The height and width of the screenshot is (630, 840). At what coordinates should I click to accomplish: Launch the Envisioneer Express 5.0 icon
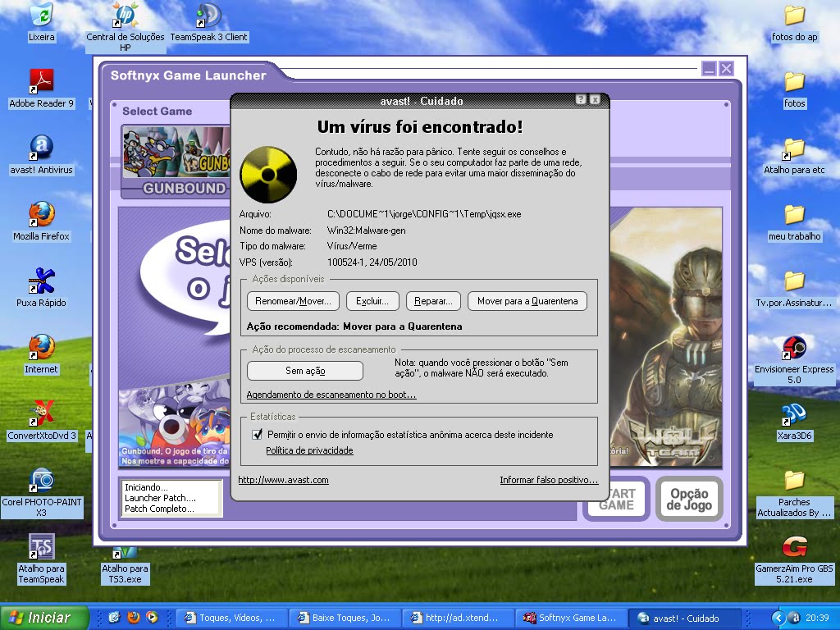pos(794,359)
